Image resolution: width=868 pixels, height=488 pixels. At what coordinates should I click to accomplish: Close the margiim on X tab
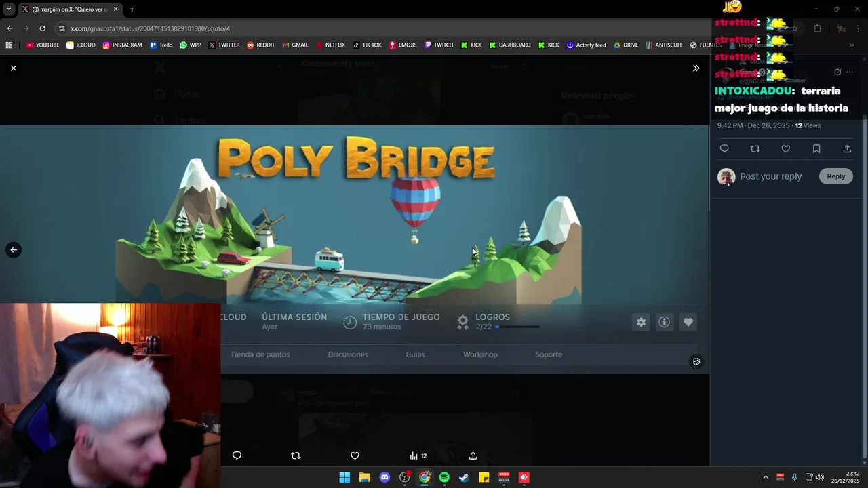(115, 9)
